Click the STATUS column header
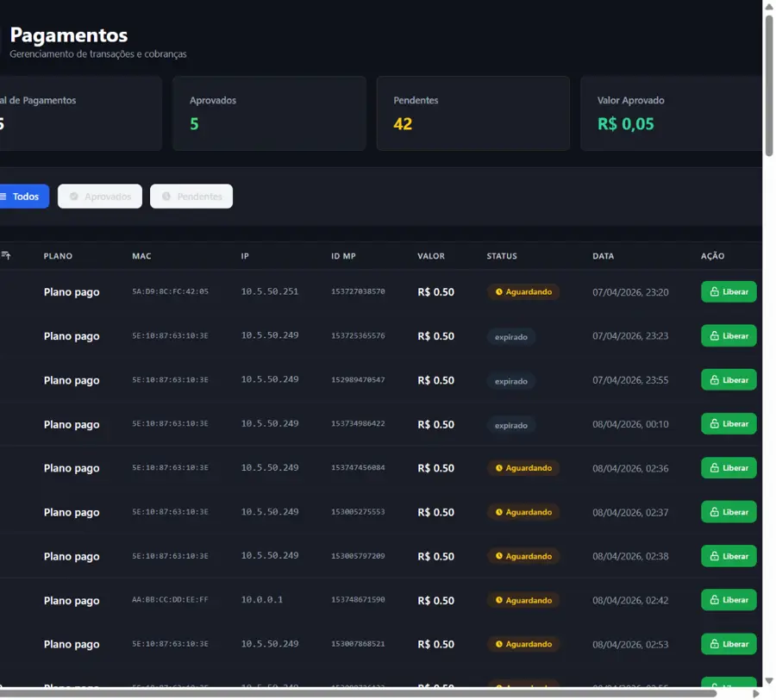 pos(502,256)
